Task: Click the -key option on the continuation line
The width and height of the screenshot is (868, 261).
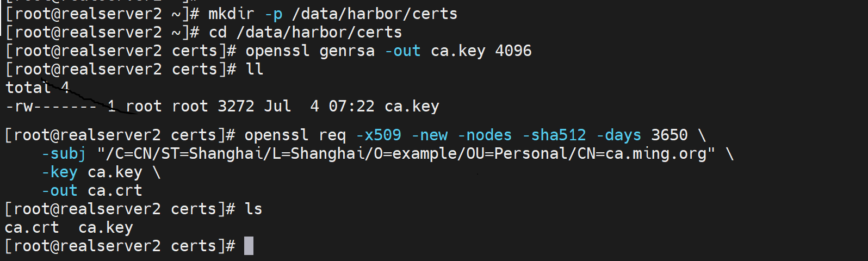Action: coord(60,172)
